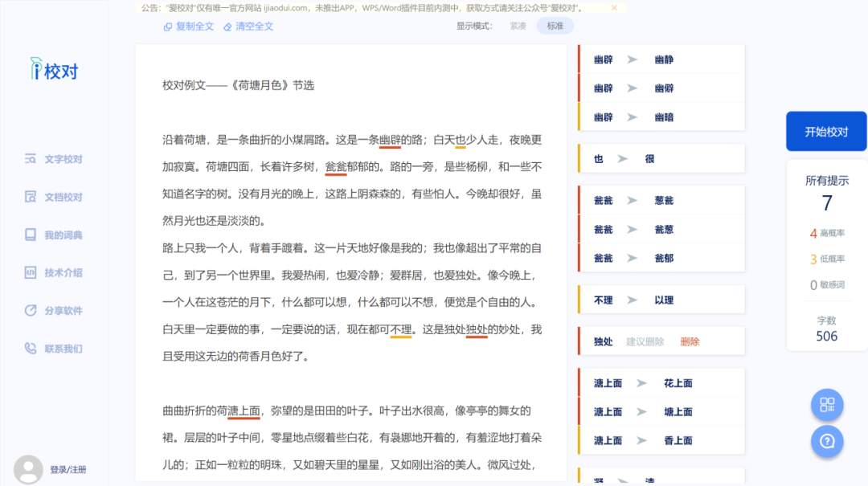868x486 pixels.
Task: Click 复制全文 link
Action: (x=194, y=27)
